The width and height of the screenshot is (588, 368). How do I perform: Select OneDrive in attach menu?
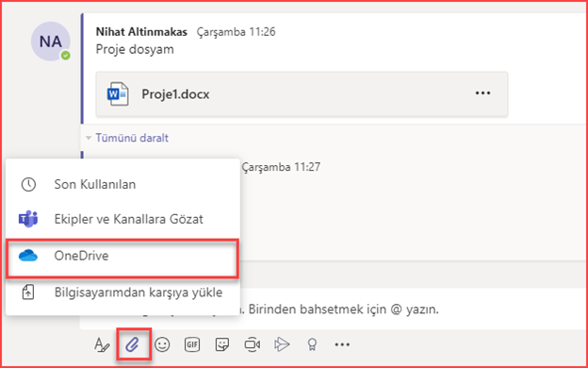[122, 256]
